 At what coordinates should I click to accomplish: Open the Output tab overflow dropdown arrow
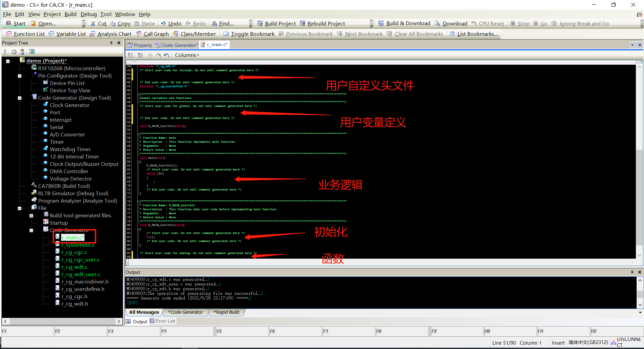tap(640, 312)
